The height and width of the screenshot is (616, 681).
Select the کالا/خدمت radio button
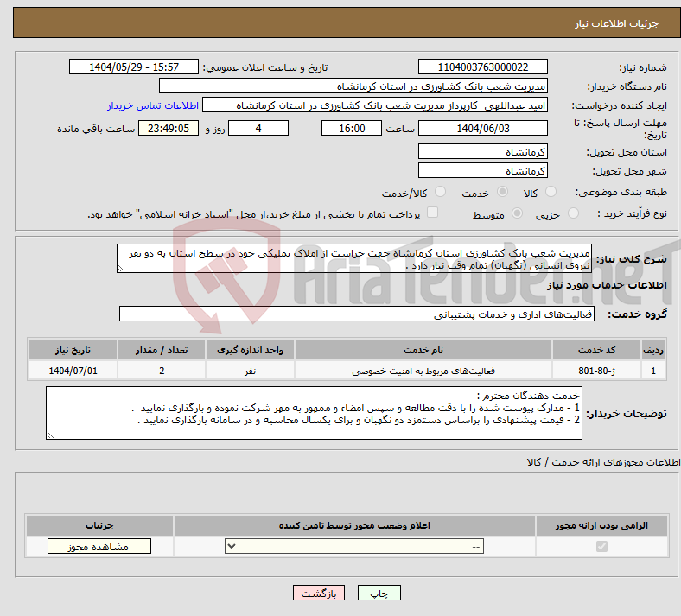tap(441, 192)
